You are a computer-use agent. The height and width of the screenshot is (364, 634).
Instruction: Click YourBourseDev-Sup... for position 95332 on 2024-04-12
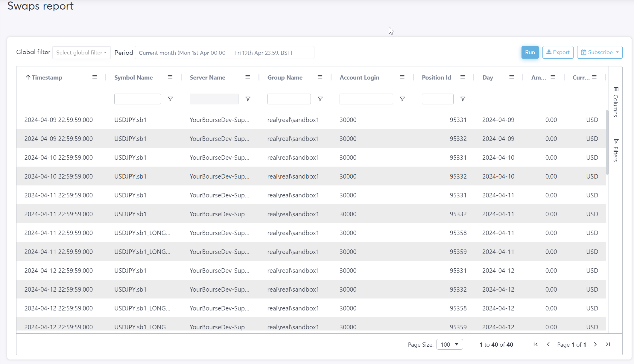click(x=219, y=289)
